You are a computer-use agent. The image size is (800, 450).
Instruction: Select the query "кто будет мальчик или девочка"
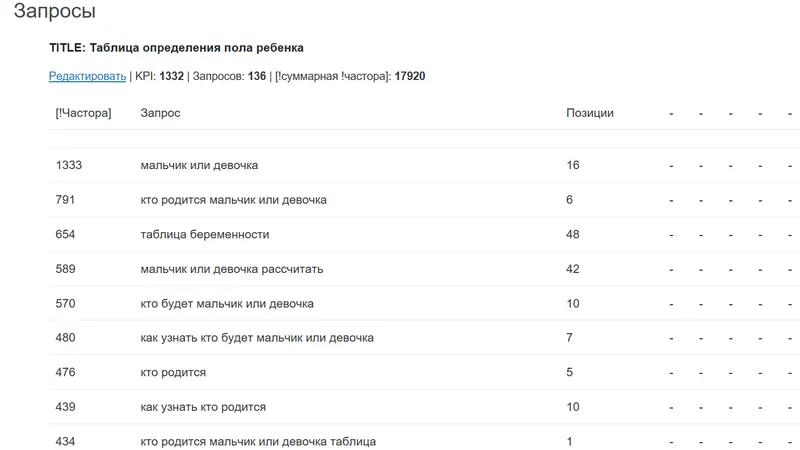[227, 303]
